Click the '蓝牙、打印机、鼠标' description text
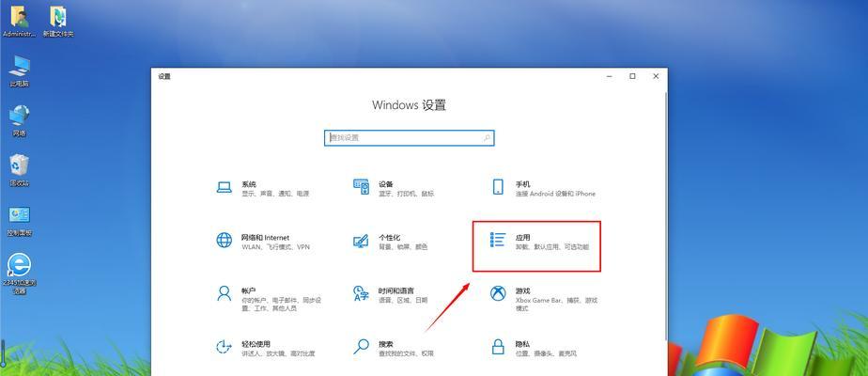The height and width of the screenshot is (376, 868). click(x=407, y=194)
